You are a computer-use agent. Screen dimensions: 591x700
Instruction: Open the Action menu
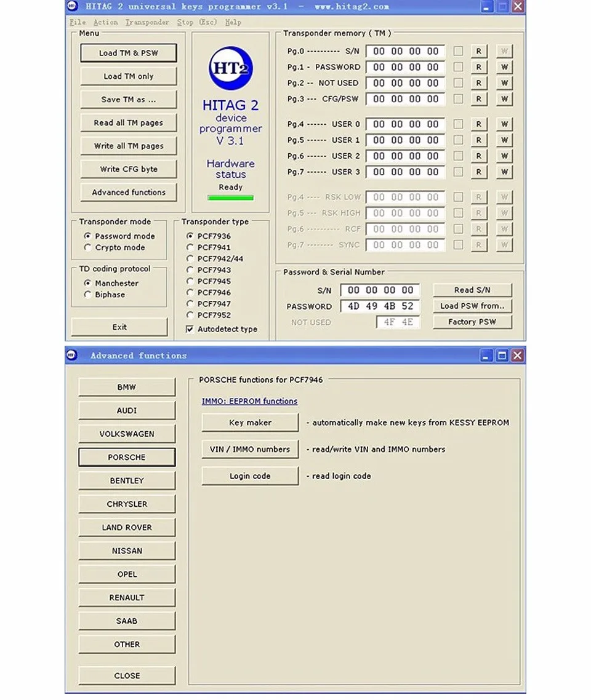(x=106, y=22)
